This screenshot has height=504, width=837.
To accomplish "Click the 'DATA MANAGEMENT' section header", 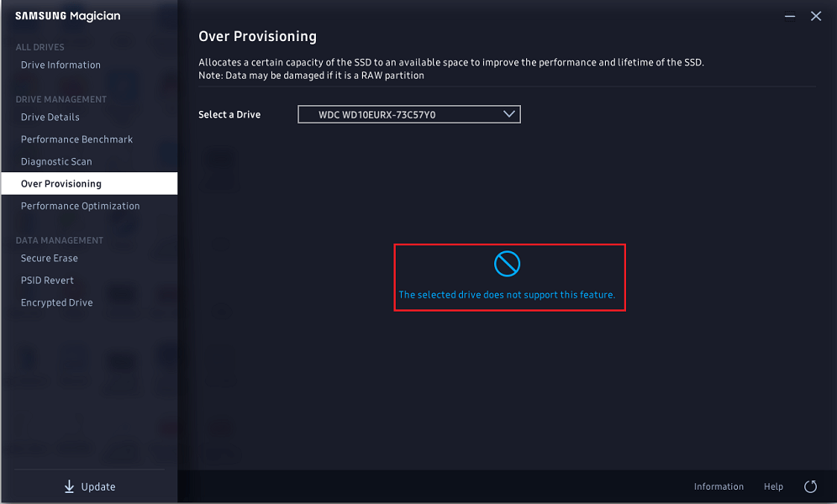I will coord(60,240).
